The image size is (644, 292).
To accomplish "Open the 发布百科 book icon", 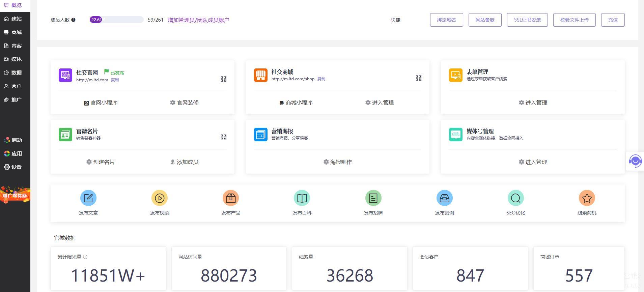I will tap(302, 198).
